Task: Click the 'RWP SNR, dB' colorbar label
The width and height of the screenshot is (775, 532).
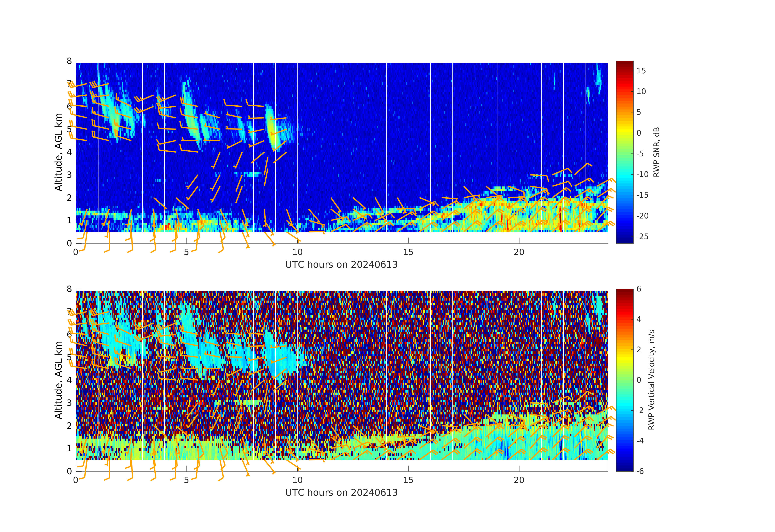Action: point(656,152)
